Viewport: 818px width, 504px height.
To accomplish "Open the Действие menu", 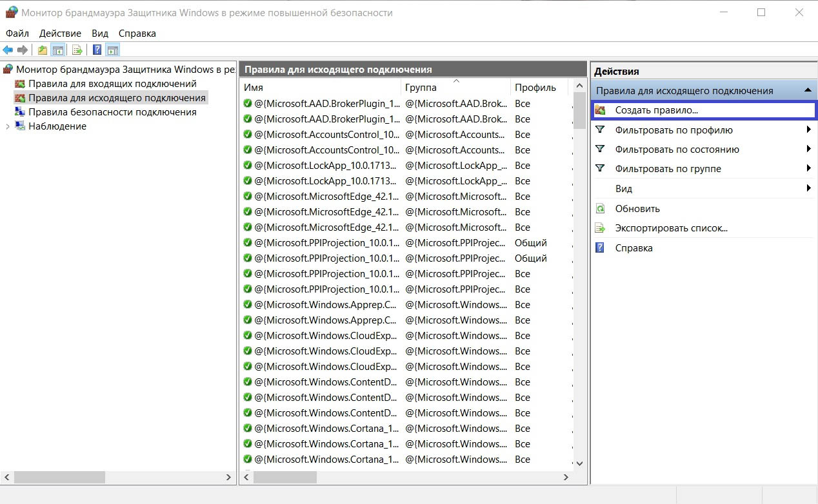I will click(x=60, y=34).
